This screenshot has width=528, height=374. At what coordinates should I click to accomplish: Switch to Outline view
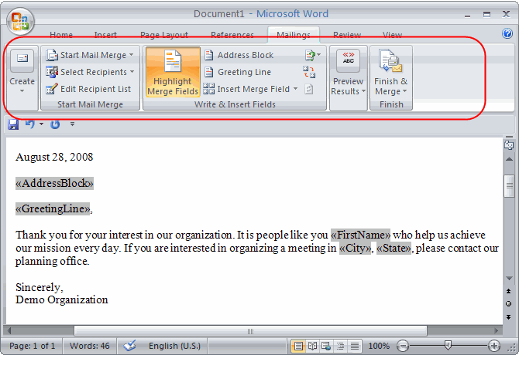click(340, 346)
